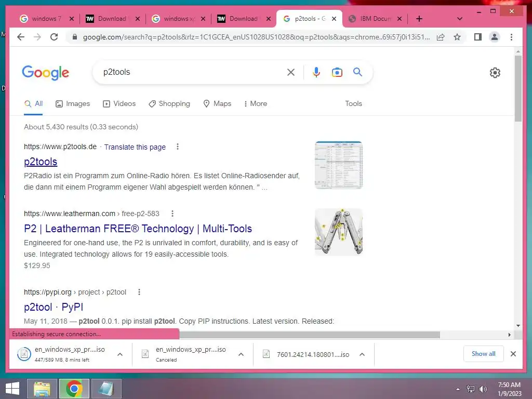Select the Shopping search filter
Viewport: 532px width, 399px height.
click(169, 103)
